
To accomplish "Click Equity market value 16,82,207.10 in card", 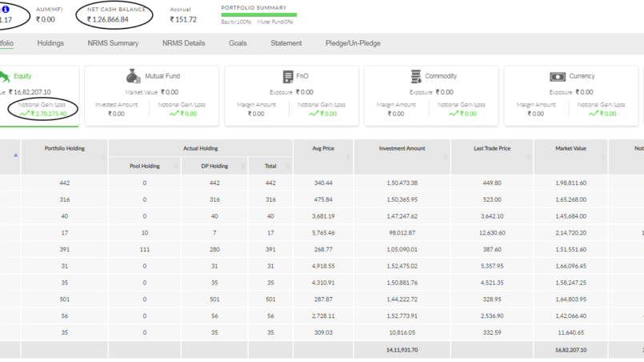I will (30, 92).
